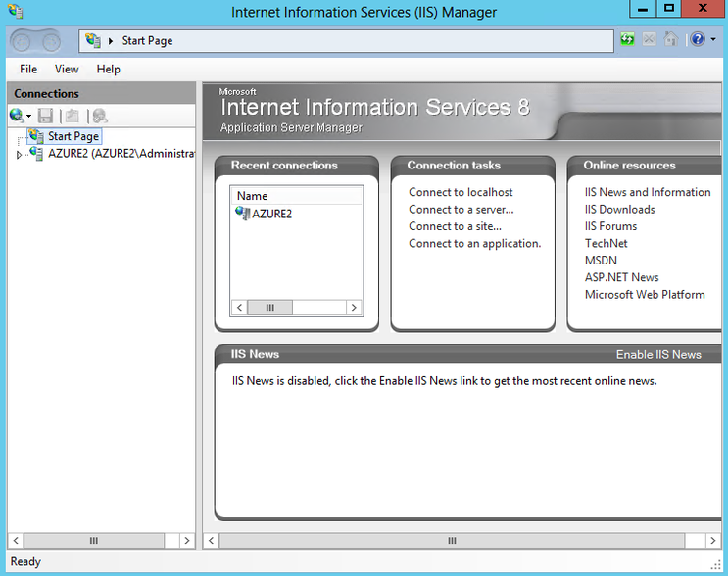Click the Forward navigation arrow button
Image resolution: width=728 pixels, height=576 pixels.
pyautogui.click(x=51, y=42)
